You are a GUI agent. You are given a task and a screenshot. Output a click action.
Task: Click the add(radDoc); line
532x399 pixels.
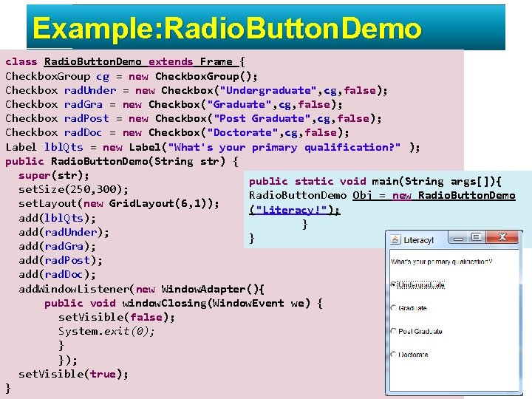pyautogui.click(x=57, y=274)
